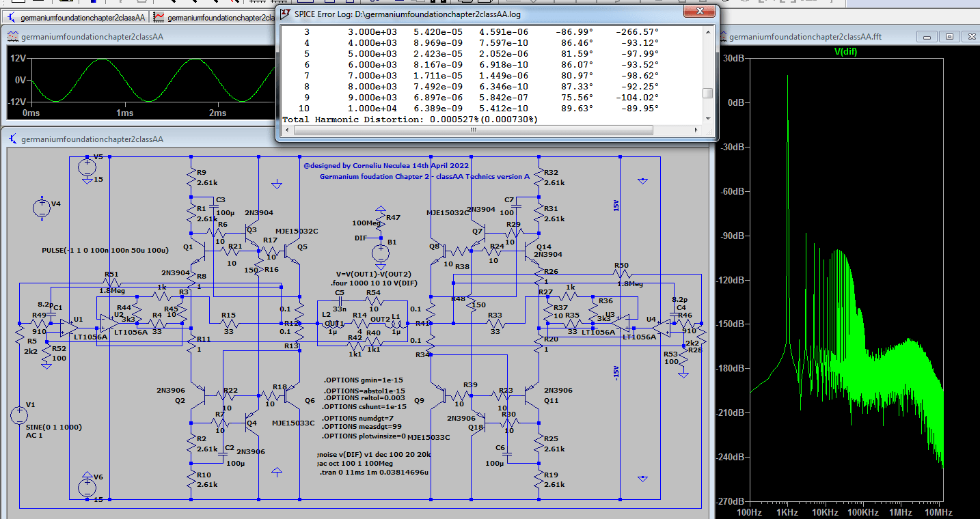The width and height of the screenshot is (980, 519).
Task: Click the '@designed by Corneliu Neculea' title comment
Action: point(386,165)
